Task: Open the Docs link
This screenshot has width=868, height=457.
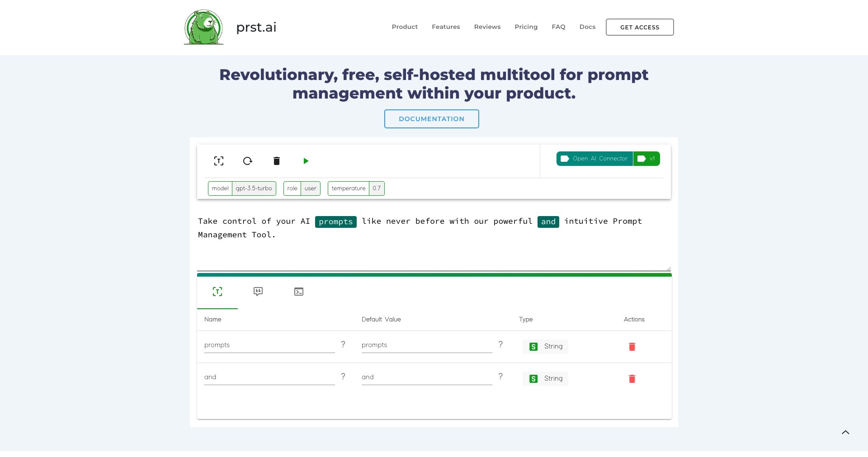Action: 587,27
